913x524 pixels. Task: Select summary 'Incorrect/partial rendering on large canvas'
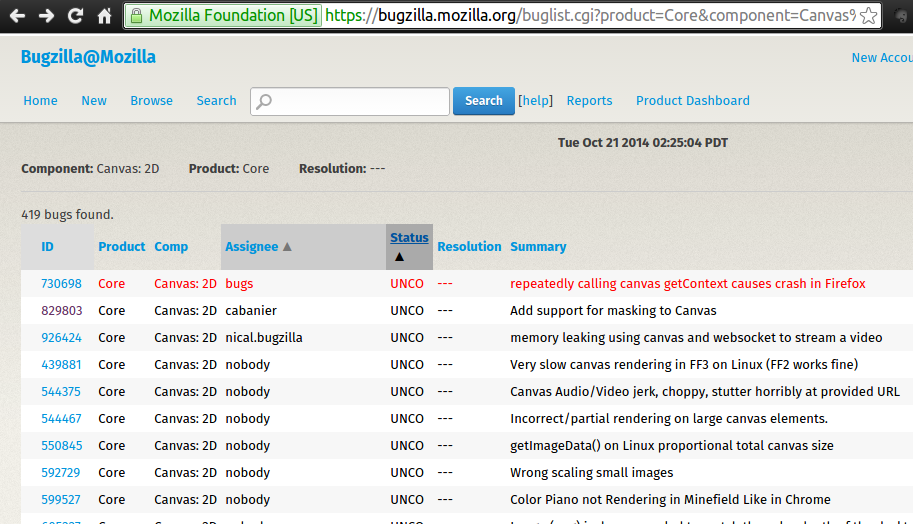pyautogui.click(x=668, y=419)
